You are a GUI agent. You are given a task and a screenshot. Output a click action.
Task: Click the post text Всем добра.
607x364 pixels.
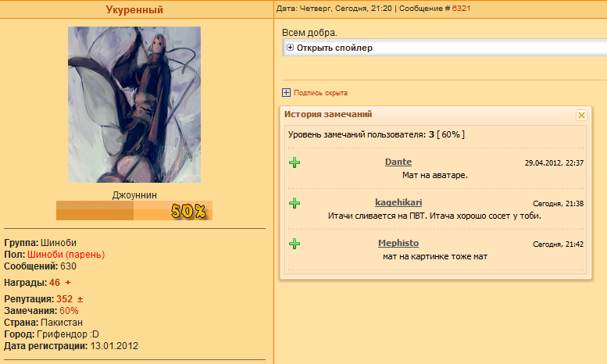[309, 33]
